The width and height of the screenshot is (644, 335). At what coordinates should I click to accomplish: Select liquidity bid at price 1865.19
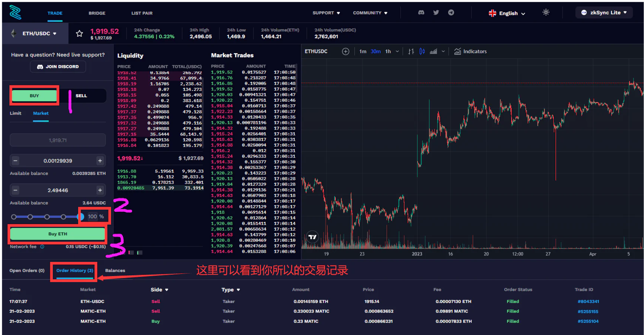click(x=160, y=183)
